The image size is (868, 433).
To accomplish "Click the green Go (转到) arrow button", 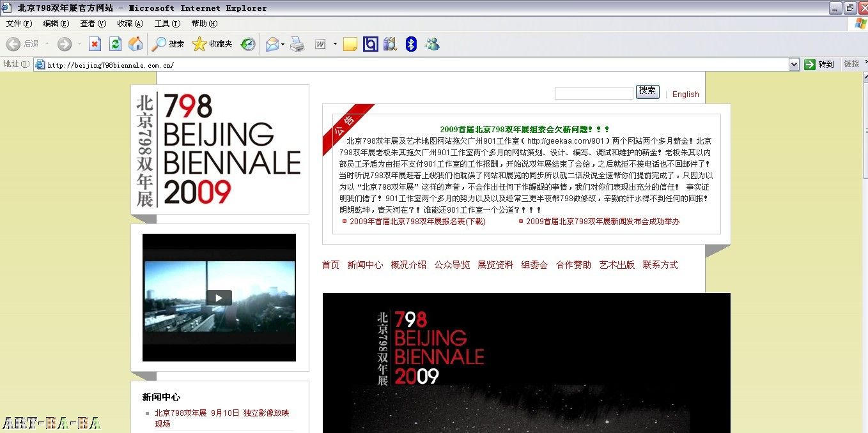I will (819, 64).
